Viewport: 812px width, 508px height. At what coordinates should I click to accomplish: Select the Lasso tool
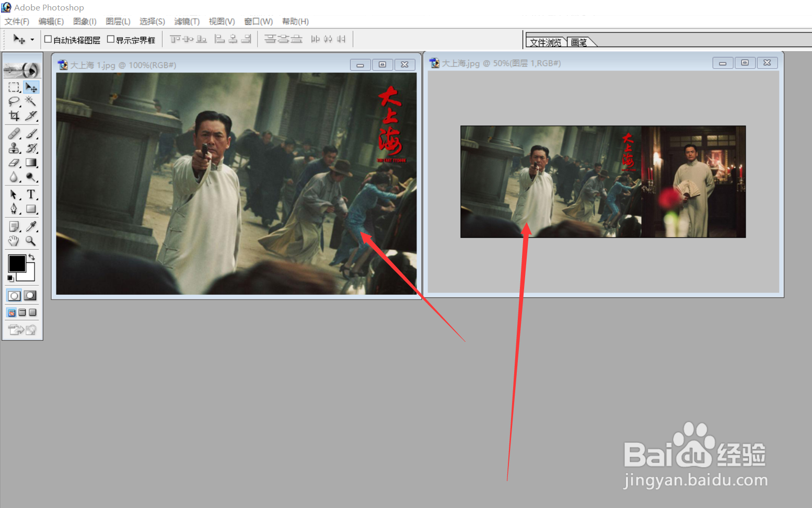click(x=14, y=101)
